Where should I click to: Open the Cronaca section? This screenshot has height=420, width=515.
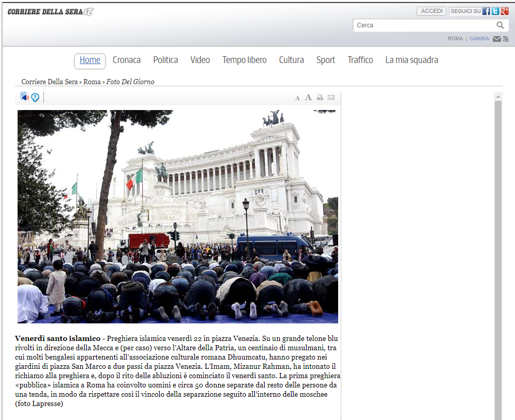pyautogui.click(x=127, y=60)
